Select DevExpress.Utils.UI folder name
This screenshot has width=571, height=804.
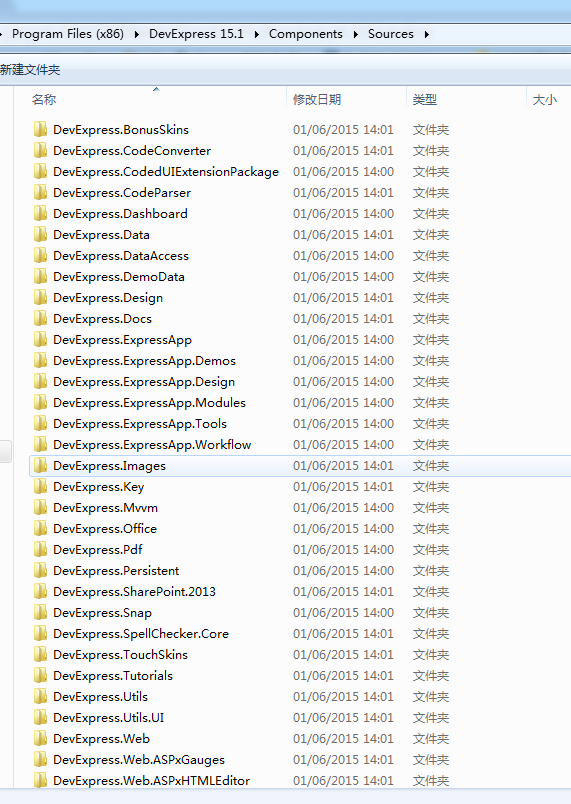[x=109, y=718]
